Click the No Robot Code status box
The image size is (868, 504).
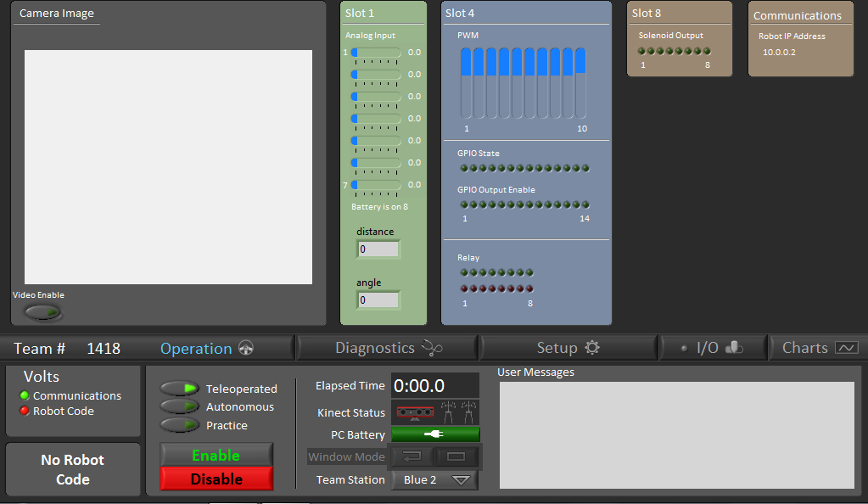(72, 470)
